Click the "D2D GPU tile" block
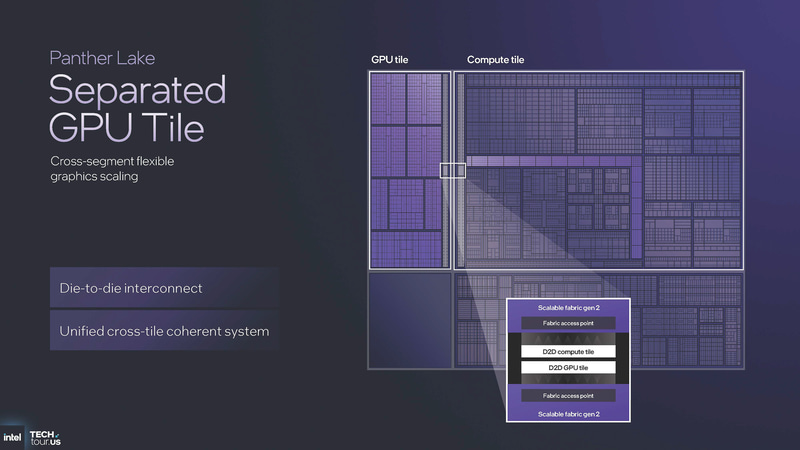800x450 pixels. pos(568,367)
